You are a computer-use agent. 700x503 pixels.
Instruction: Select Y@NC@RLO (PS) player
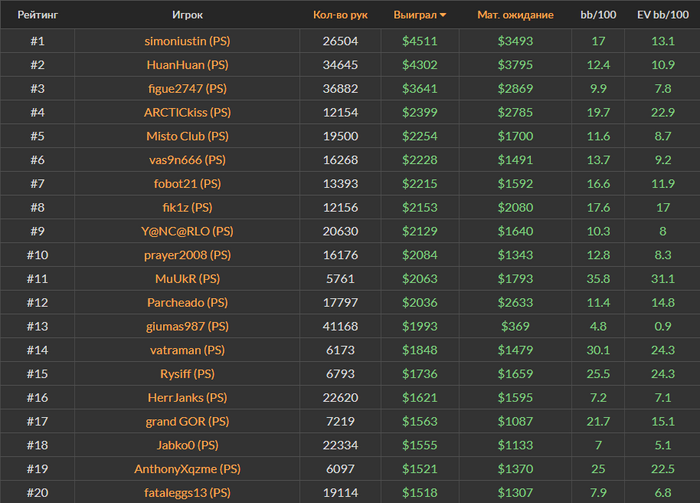pyautogui.click(x=188, y=231)
